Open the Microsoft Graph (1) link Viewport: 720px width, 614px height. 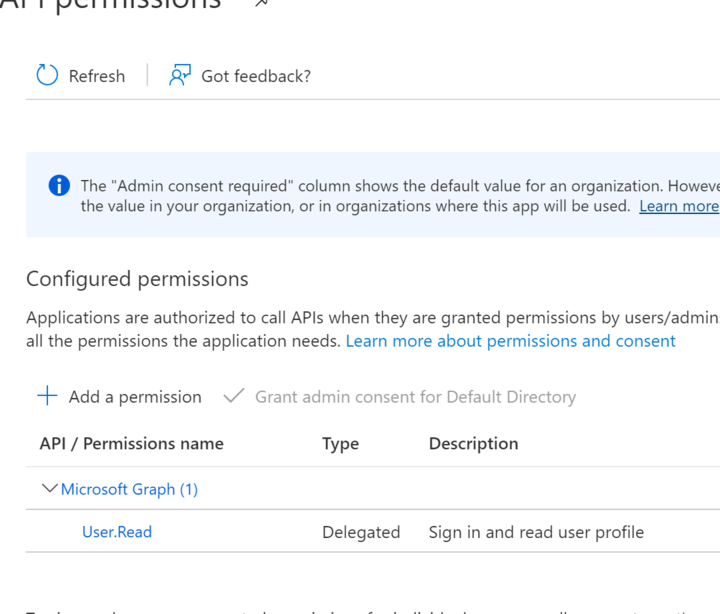tap(129, 489)
